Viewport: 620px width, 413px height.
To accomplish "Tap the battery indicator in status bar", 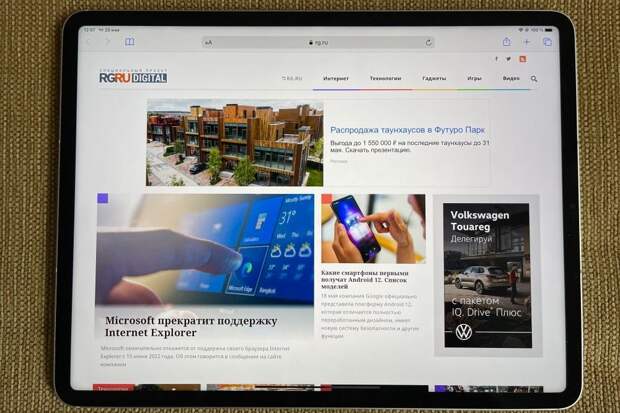I will (549, 30).
